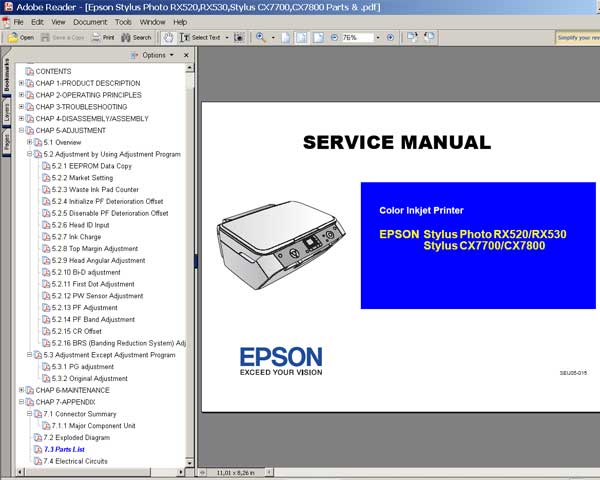Go to 5.2.3 Waste Ink Pad Counter
Screen dimensions: 600x480
[95, 189]
